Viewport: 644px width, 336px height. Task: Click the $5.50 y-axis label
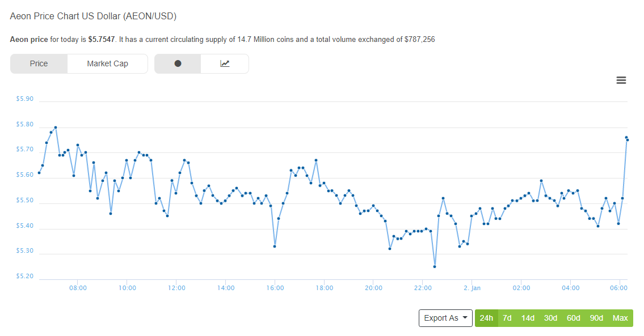(x=24, y=200)
